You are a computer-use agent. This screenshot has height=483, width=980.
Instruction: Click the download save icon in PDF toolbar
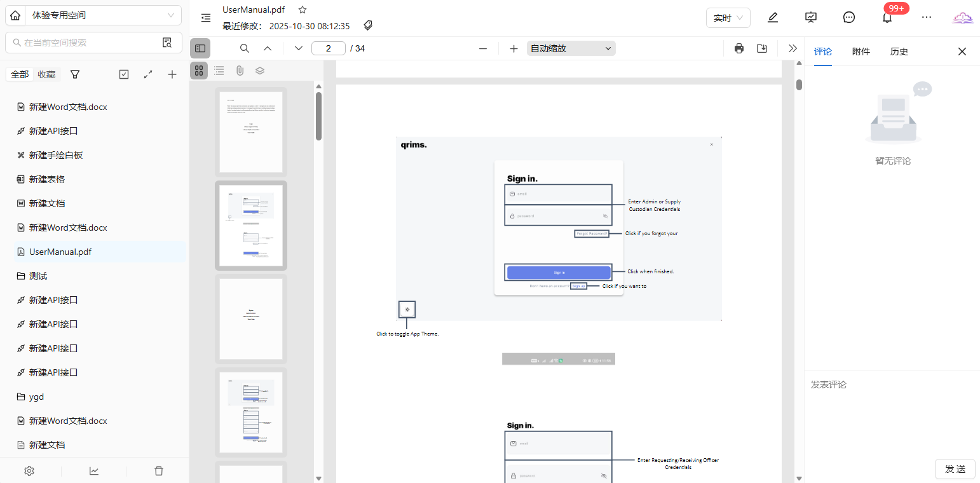click(762, 48)
